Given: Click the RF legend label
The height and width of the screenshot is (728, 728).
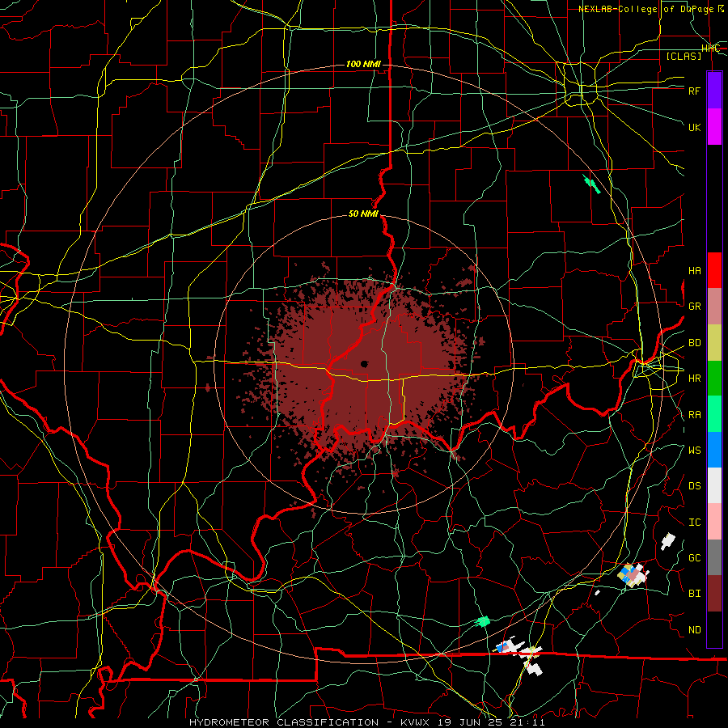Looking at the screenshot, I should click(694, 91).
